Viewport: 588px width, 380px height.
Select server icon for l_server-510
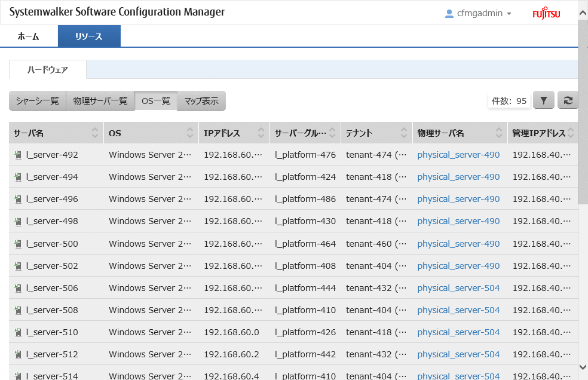point(17,332)
